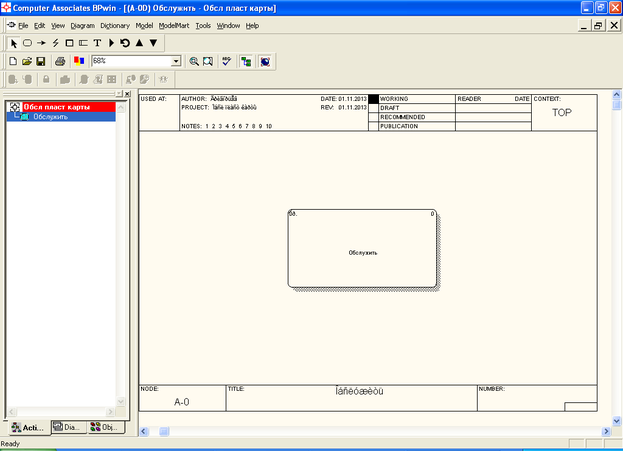This screenshot has width=623, height=451.
Task: Click the first greyed-out ModelMart database icon
Action: click(13, 79)
